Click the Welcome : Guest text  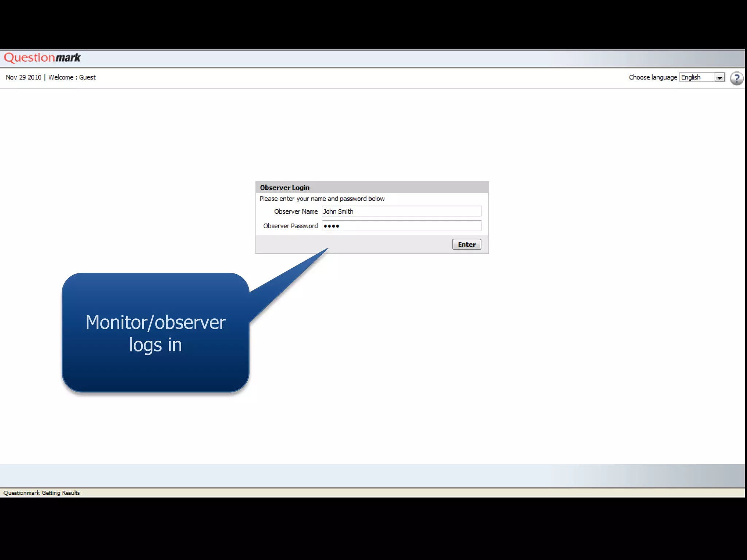point(72,77)
